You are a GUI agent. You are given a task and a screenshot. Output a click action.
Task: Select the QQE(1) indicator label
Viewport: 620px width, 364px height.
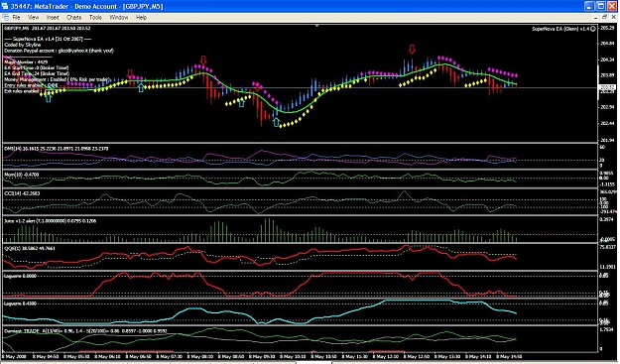click(30, 248)
